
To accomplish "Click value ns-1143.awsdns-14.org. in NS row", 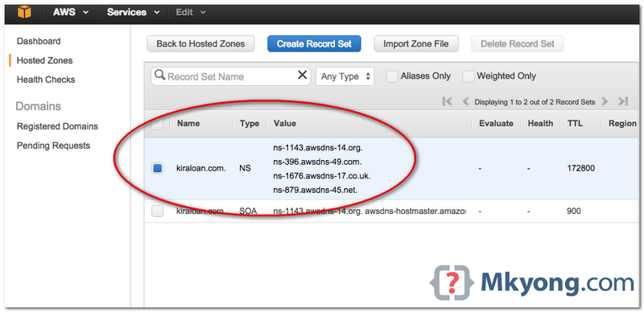I will 317,147.
